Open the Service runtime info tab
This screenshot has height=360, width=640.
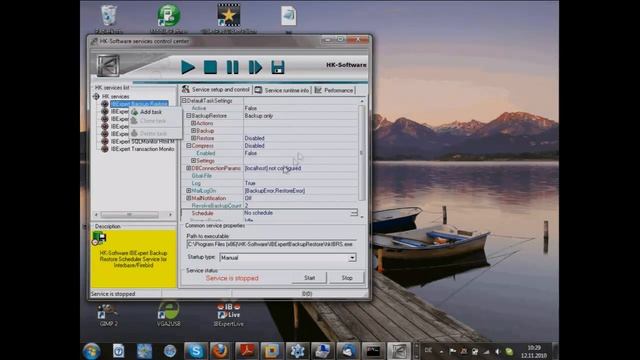[282, 90]
